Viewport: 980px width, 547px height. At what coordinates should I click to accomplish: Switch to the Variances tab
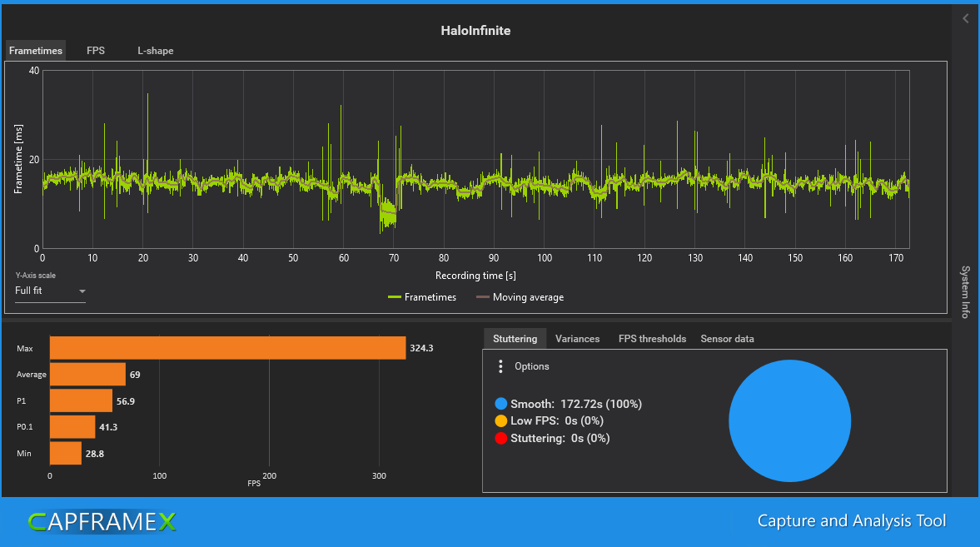[x=578, y=339]
